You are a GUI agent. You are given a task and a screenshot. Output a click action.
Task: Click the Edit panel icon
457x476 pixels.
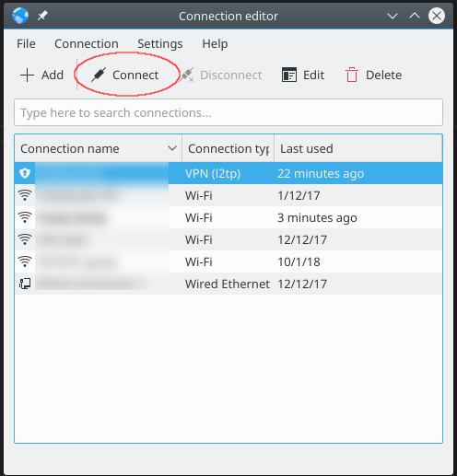pyautogui.click(x=289, y=75)
